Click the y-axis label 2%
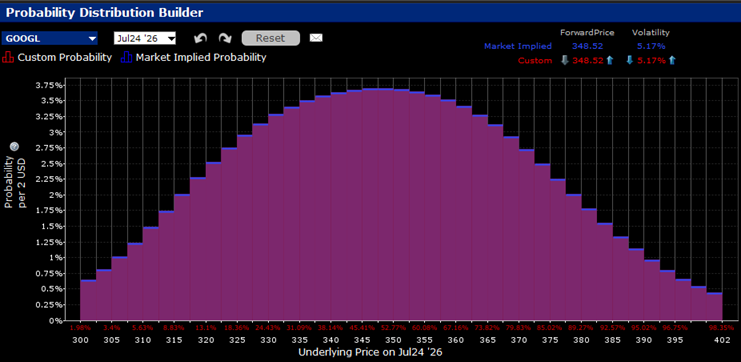This screenshot has height=362, width=741. click(57, 195)
